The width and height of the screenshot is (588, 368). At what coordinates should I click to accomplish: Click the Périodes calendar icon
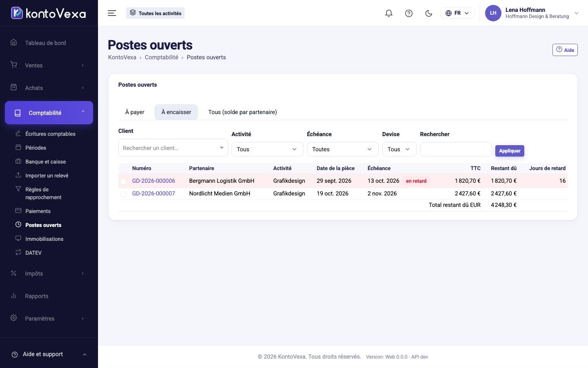coord(18,147)
